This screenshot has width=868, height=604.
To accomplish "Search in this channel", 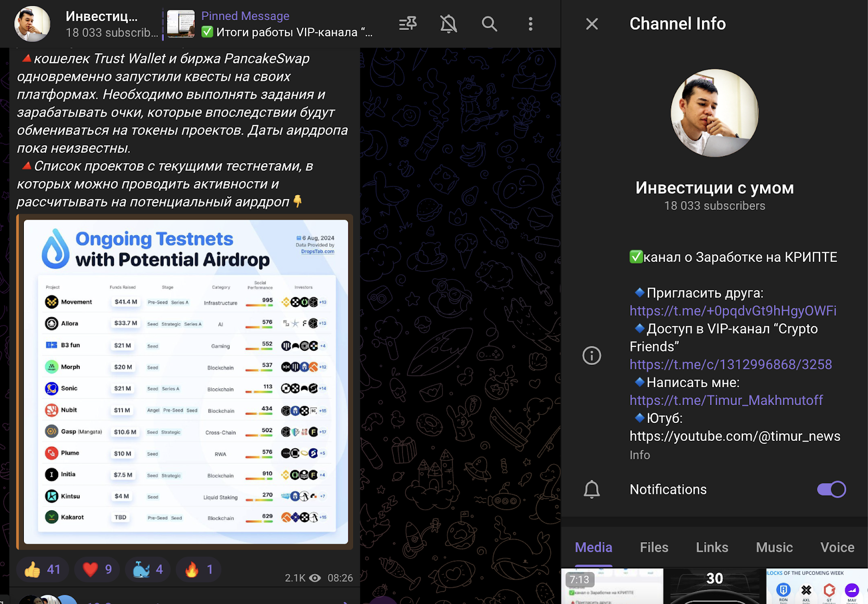I will (489, 24).
